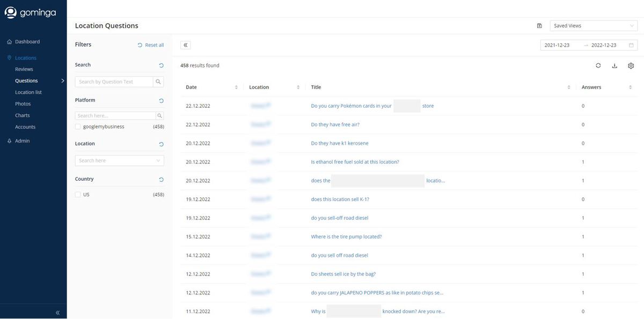
Task: Open Reviews in the sidebar
Action: point(24,69)
